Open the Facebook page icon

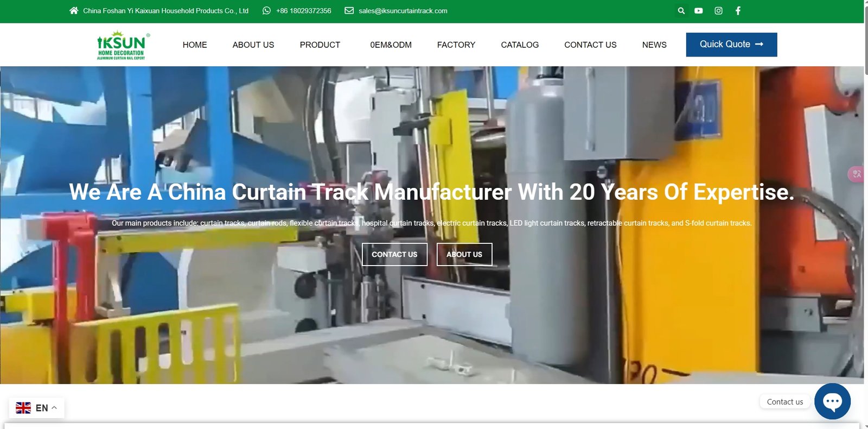point(738,11)
